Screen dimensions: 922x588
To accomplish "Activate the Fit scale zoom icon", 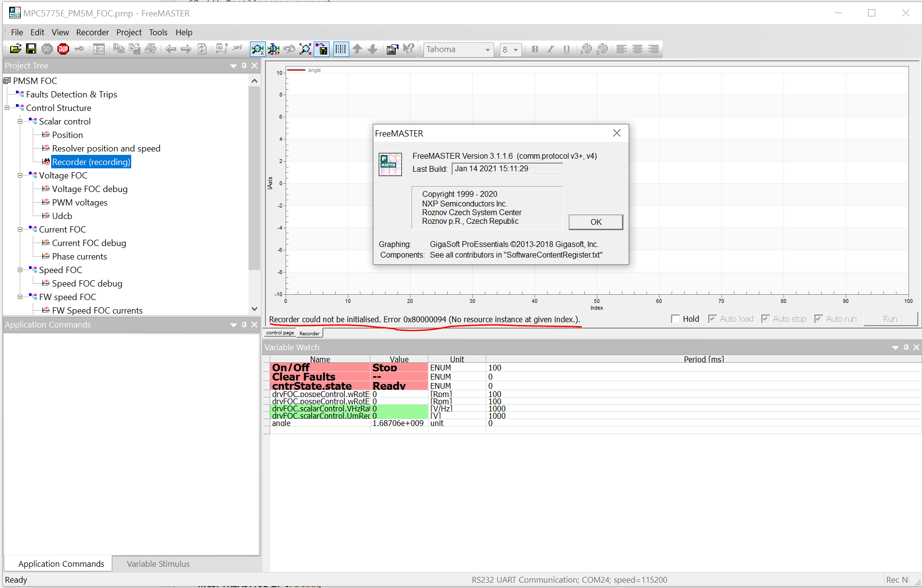I will click(x=305, y=49).
